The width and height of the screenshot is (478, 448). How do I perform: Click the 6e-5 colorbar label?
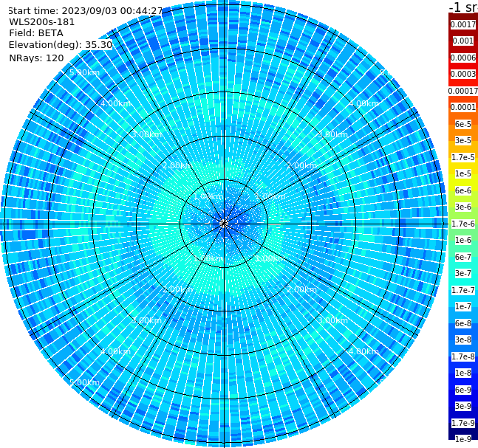(463, 124)
